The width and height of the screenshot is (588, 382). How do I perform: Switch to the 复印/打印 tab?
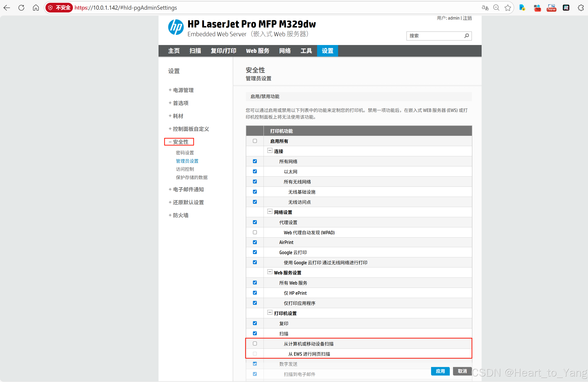click(223, 51)
